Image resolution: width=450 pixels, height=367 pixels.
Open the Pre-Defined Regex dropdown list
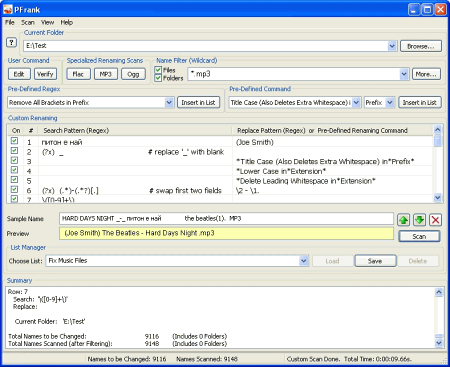pos(169,102)
